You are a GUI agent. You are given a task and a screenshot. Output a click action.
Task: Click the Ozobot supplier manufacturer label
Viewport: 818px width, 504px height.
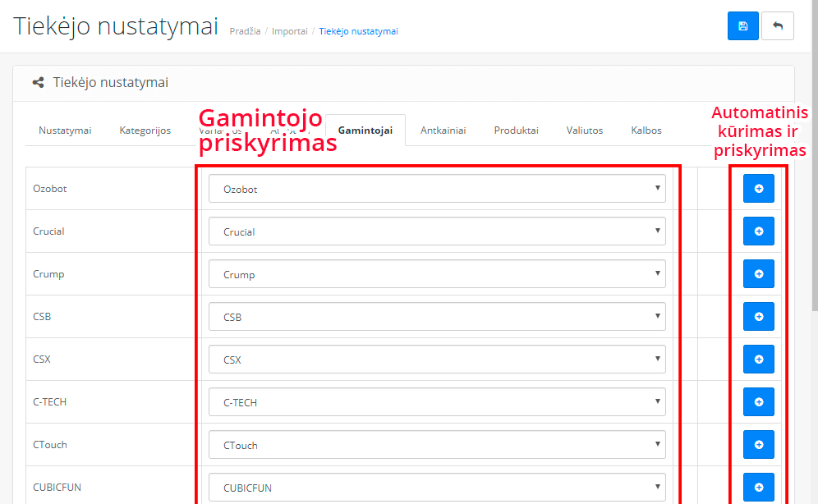49,189
